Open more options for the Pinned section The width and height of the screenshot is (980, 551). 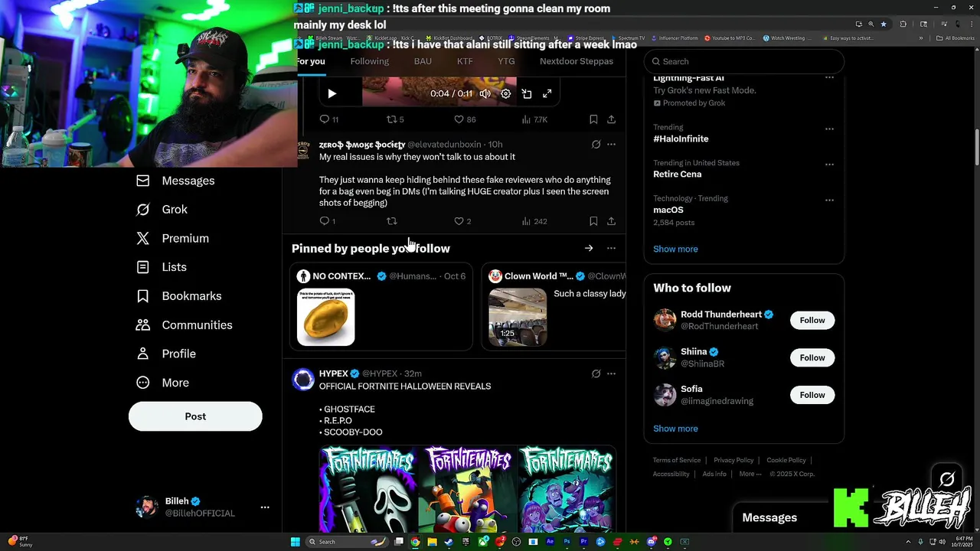[x=611, y=248]
